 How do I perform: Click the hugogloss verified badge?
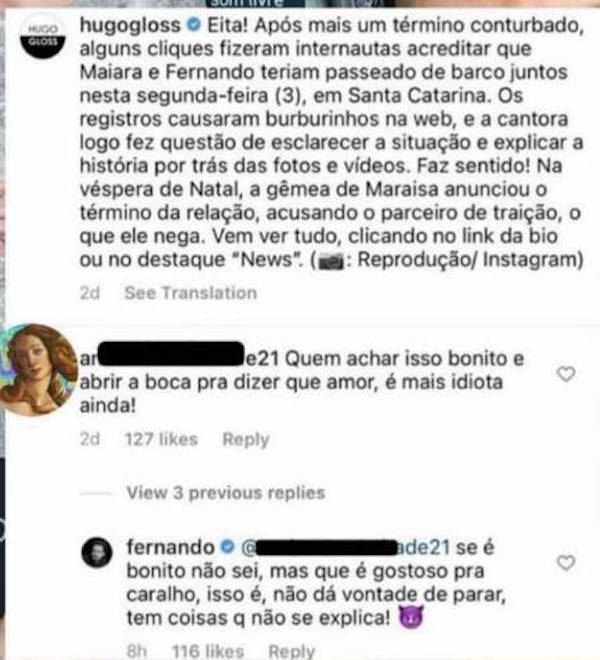click(x=194, y=25)
